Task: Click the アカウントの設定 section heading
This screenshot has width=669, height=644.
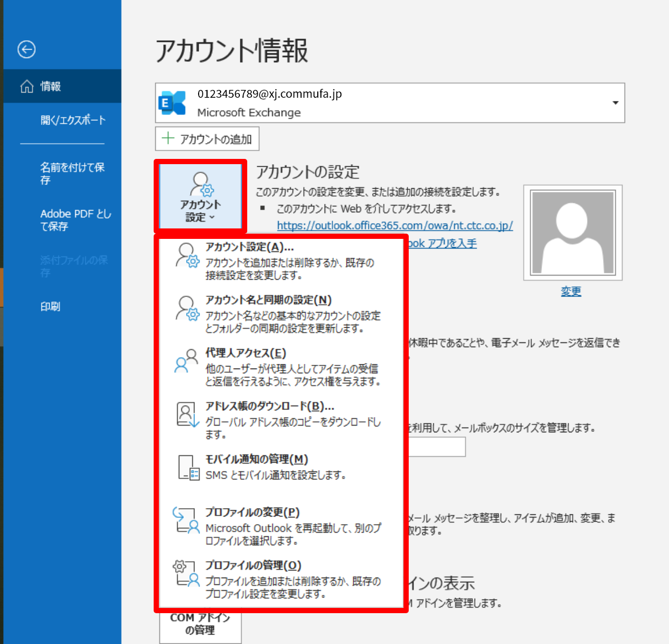Action: 308,172
